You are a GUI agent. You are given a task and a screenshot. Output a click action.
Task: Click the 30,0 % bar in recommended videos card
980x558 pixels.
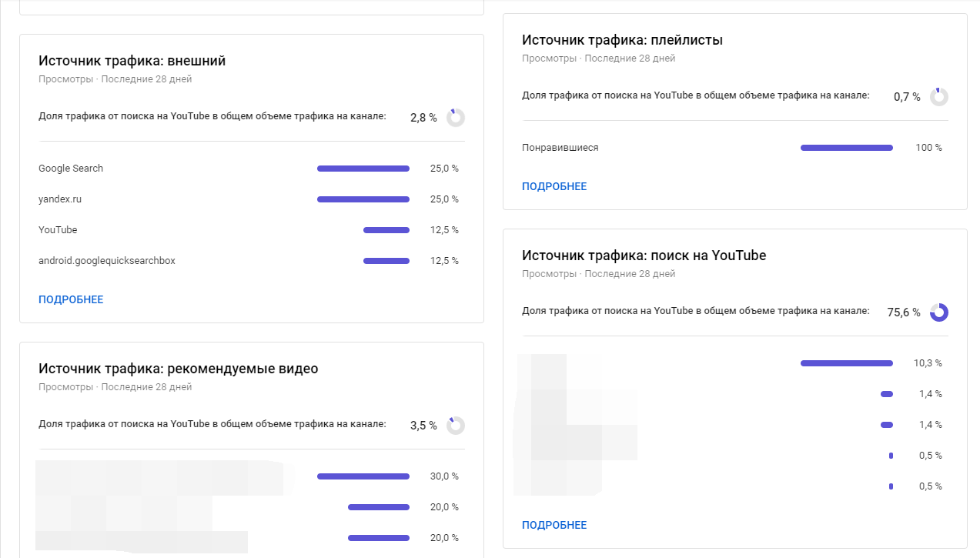point(363,476)
